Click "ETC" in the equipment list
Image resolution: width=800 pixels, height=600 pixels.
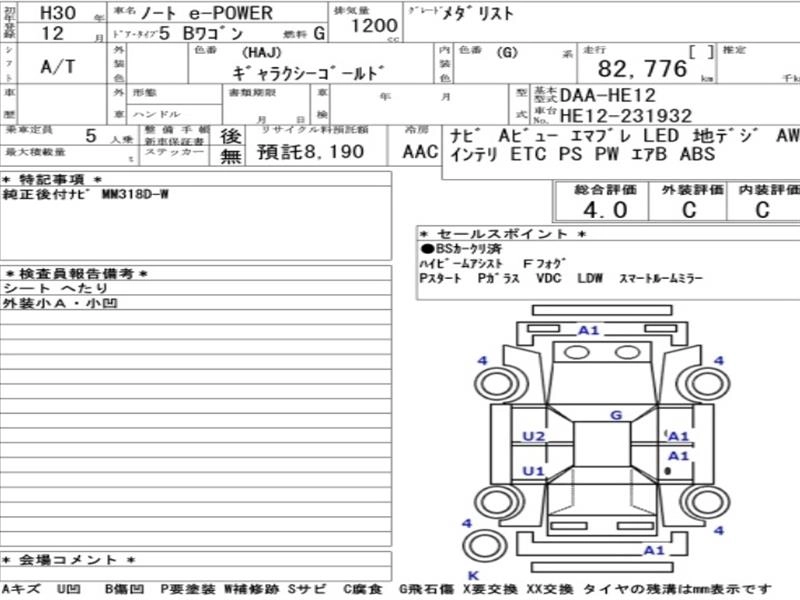(x=528, y=154)
